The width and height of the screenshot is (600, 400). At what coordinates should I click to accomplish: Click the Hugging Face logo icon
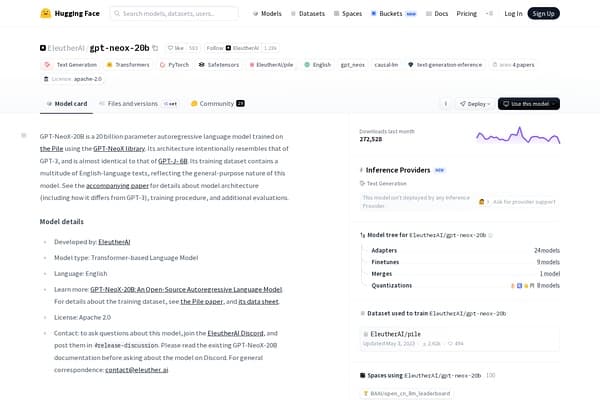[x=46, y=13]
